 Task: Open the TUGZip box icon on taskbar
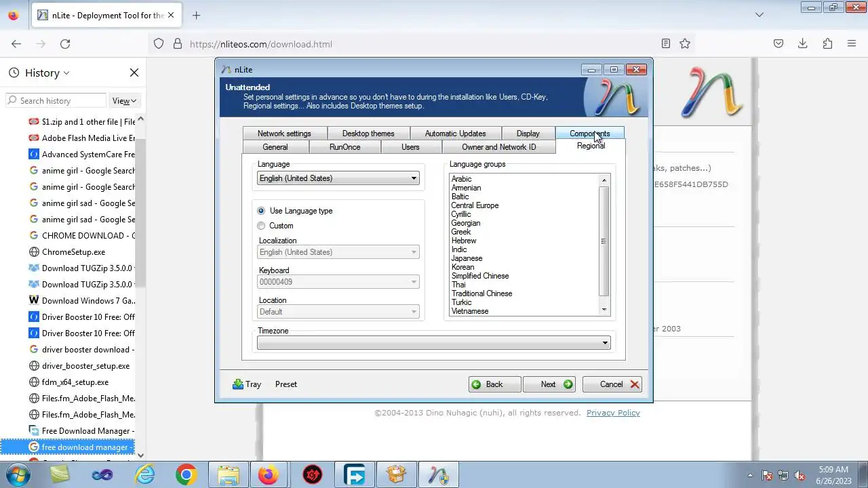tap(395, 475)
